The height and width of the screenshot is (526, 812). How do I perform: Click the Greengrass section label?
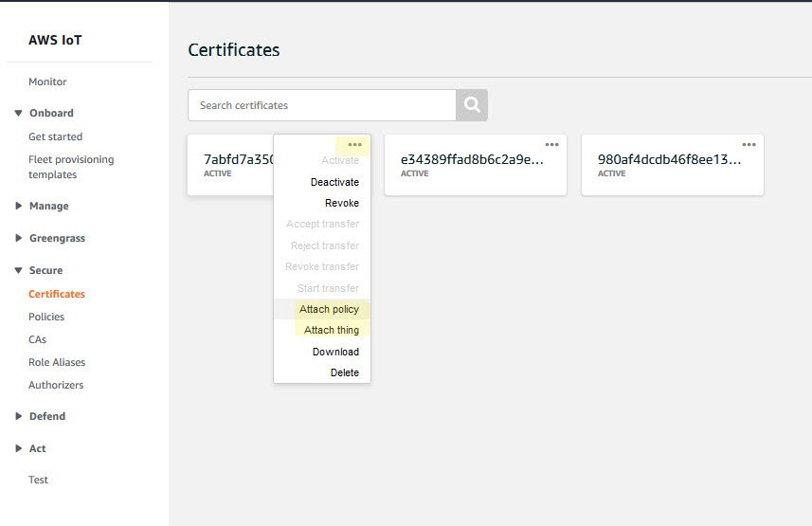pyautogui.click(x=57, y=239)
